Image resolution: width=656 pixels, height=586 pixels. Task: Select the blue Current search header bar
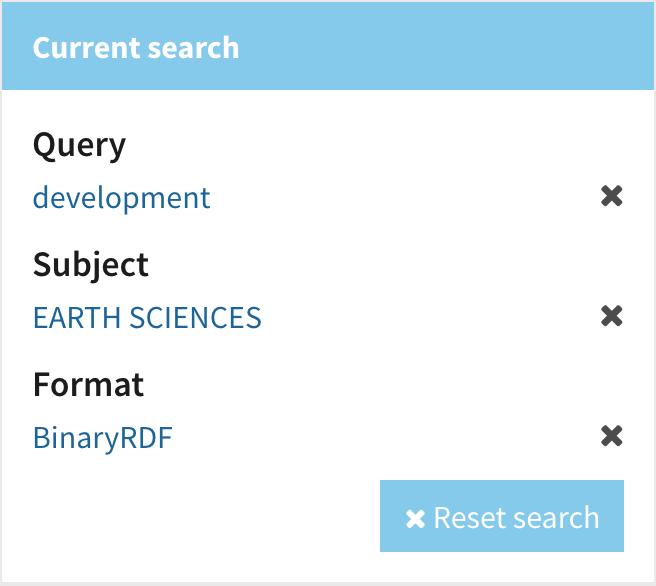[400, 48]
